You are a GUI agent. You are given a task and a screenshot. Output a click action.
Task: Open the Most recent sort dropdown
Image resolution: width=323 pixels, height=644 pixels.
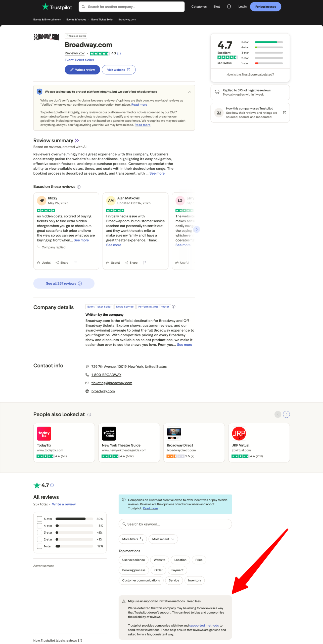pos(163,539)
